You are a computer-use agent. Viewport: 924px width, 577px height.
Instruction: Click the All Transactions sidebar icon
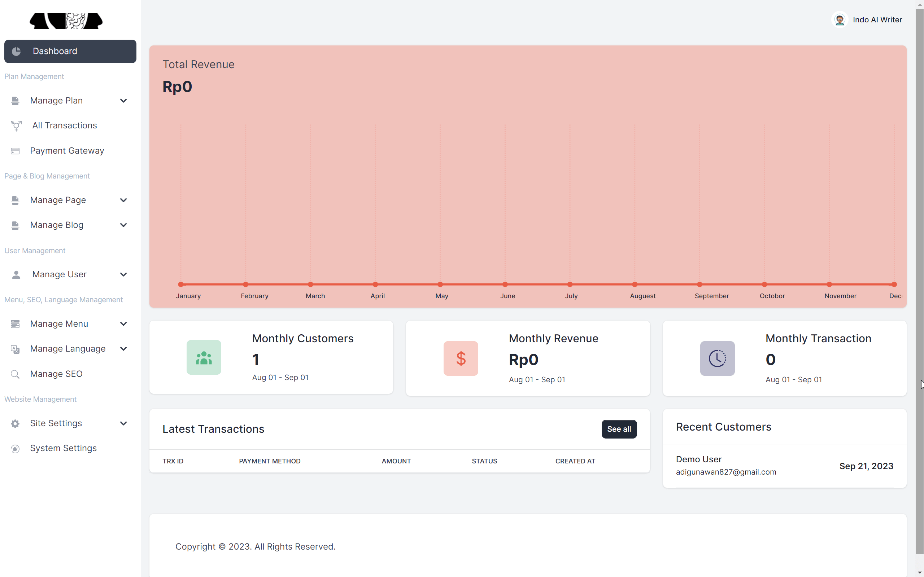point(16,125)
